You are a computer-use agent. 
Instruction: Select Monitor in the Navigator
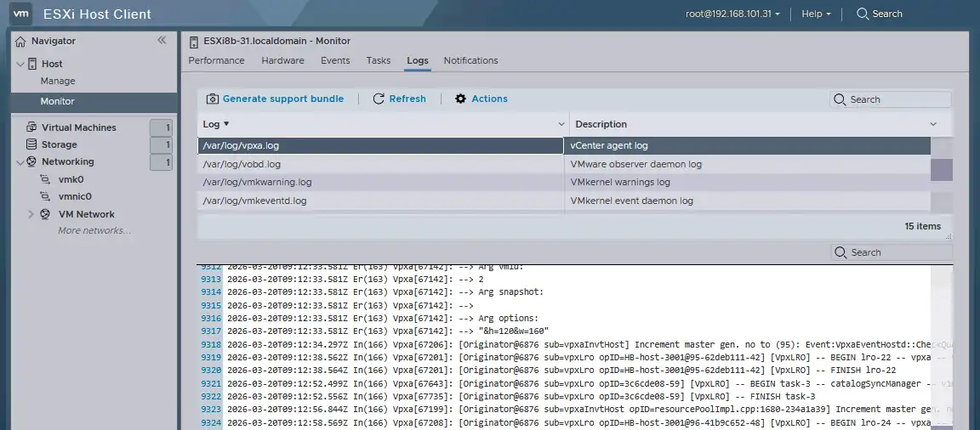click(94, 101)
